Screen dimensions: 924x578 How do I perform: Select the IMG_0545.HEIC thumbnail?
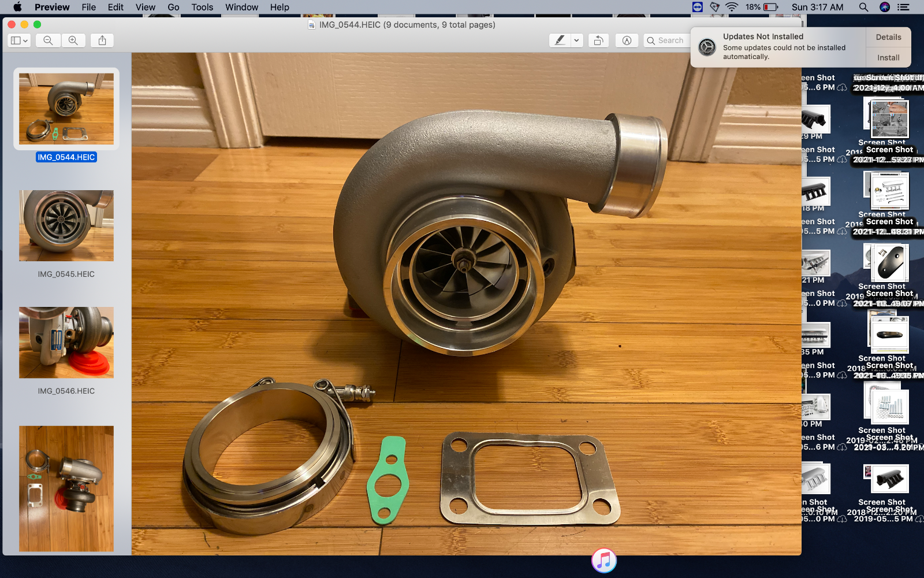coord(66,226)
